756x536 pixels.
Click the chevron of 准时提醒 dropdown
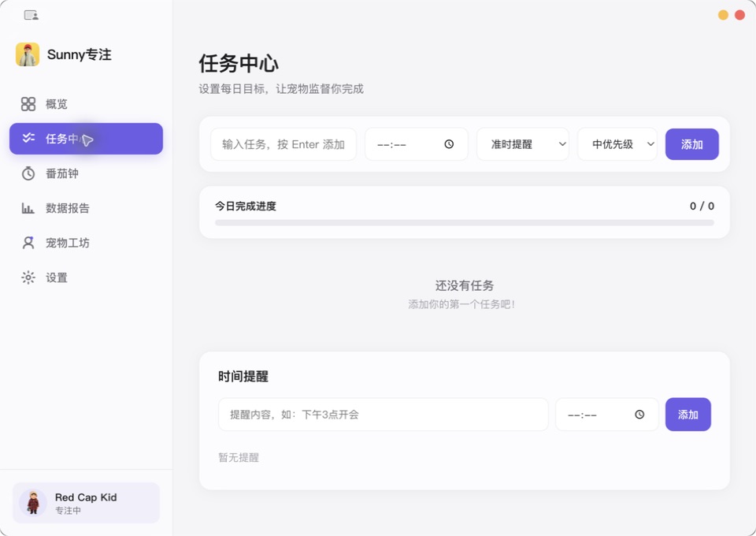(x=562, y=143)
